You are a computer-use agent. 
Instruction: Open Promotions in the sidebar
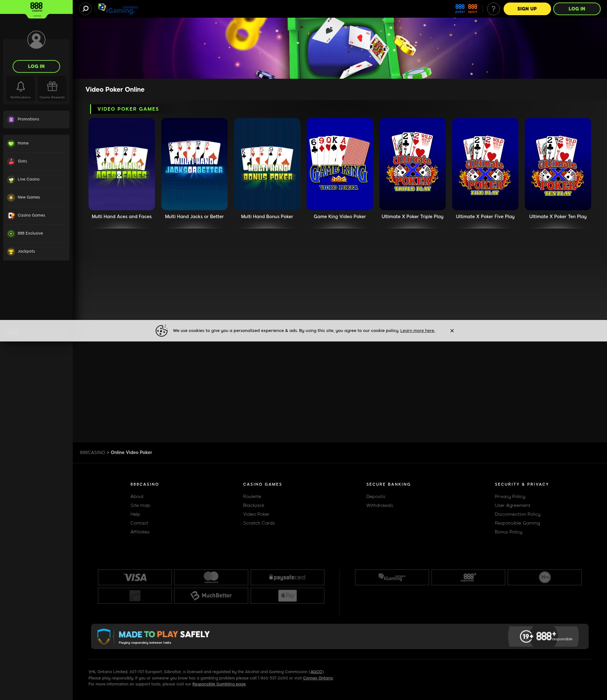(36, 119)
